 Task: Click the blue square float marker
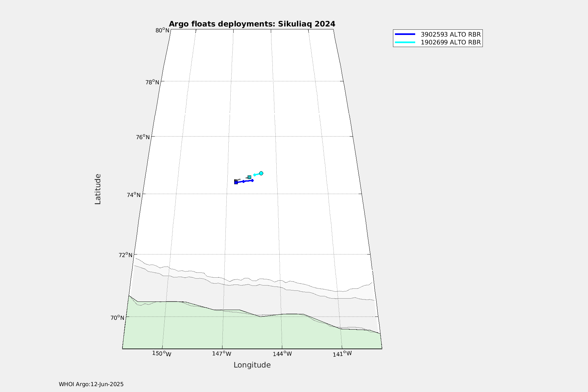tap(236, 182)
